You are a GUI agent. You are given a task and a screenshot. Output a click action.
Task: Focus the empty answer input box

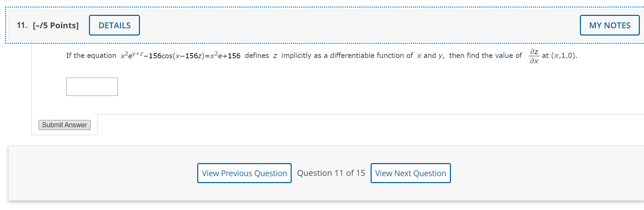92,87
